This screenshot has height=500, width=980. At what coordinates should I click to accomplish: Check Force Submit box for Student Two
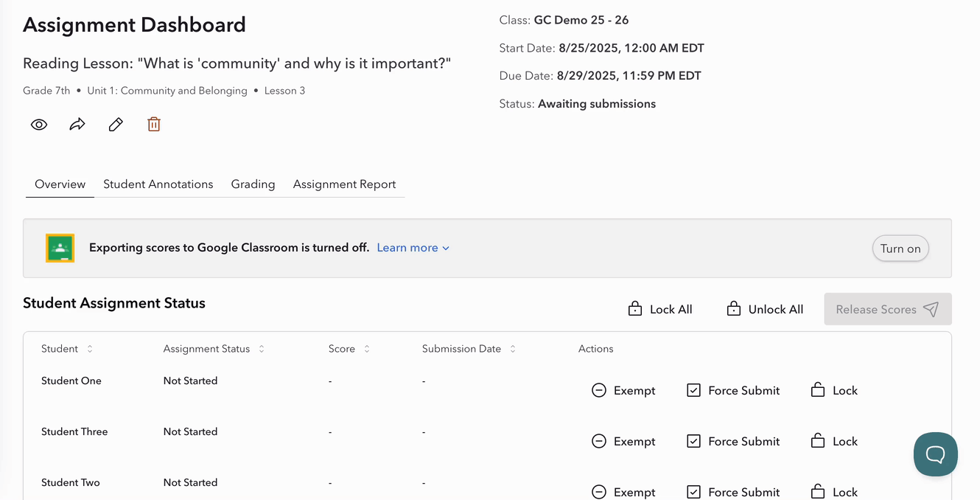pos(693,492)
